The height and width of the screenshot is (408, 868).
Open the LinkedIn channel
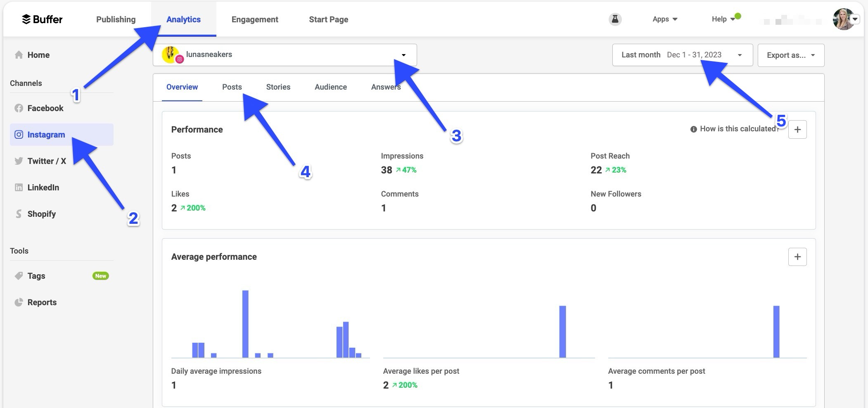(x=43, y=187)
